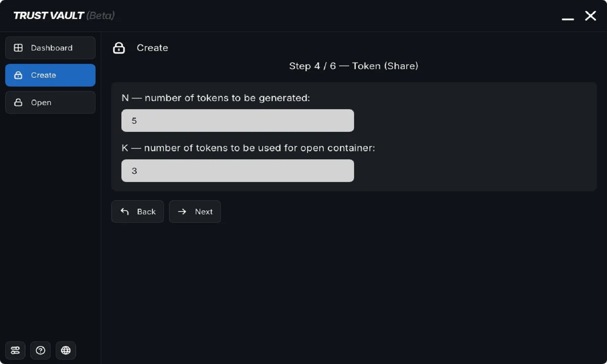
Task: Click the lock icon beside Create in sidebar
Action: [18, 75]
